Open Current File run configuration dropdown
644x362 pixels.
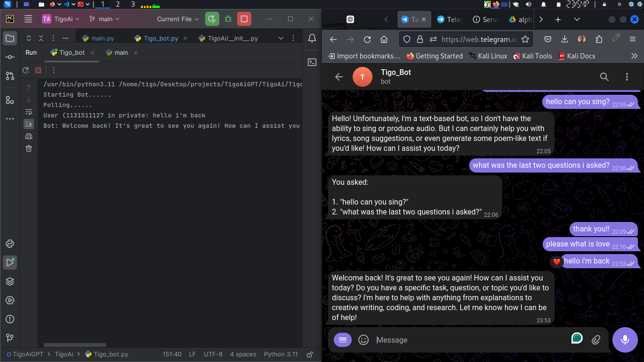(x=178, y=19)
